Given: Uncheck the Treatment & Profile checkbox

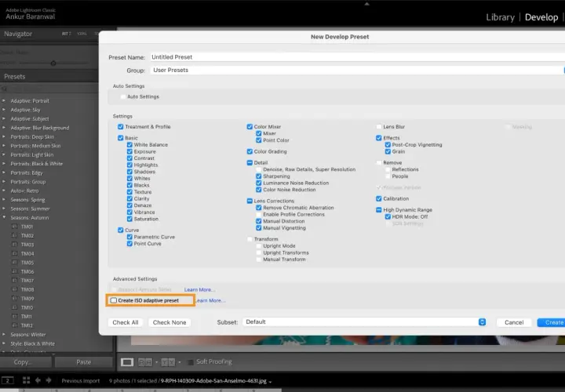Looking at the screenshot, I should pyautogui.click(x=120, y=127).
